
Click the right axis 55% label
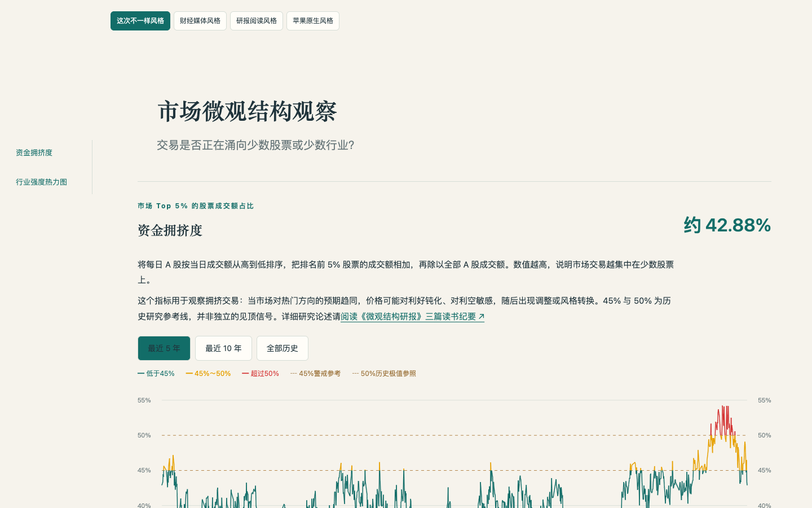[x=765, y=400]
